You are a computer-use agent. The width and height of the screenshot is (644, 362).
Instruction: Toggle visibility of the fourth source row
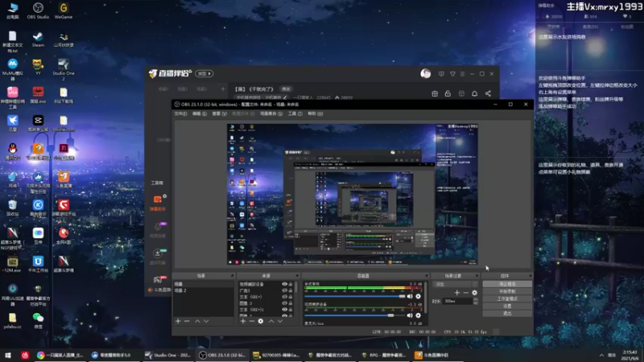(284, 303)
